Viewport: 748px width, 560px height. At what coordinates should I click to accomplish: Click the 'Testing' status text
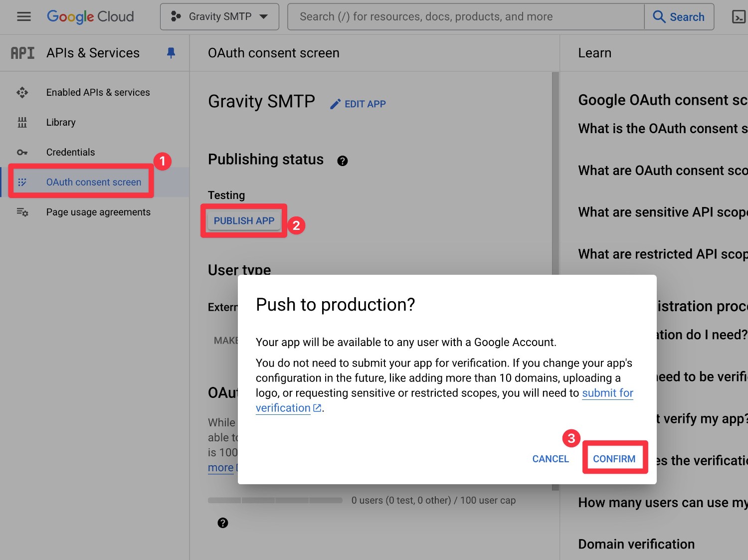point(226,195)
